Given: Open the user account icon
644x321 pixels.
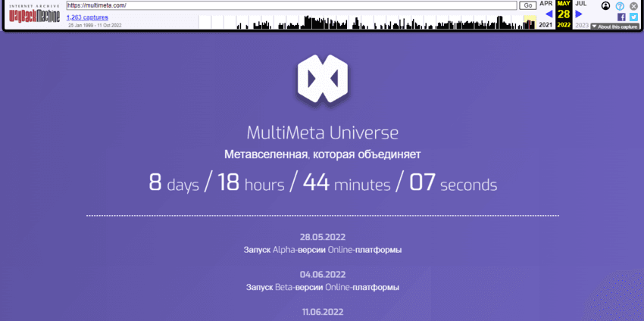Looking at the screenshot, I should click(606, 6).
